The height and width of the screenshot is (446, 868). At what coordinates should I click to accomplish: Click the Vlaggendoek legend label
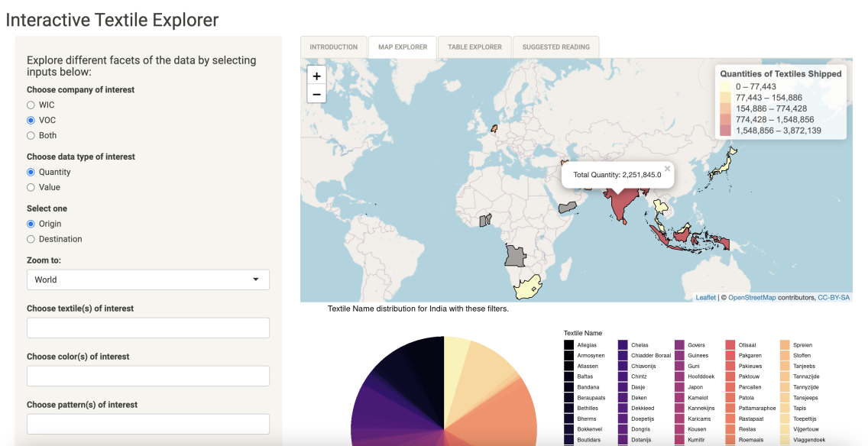click(808, 440)
